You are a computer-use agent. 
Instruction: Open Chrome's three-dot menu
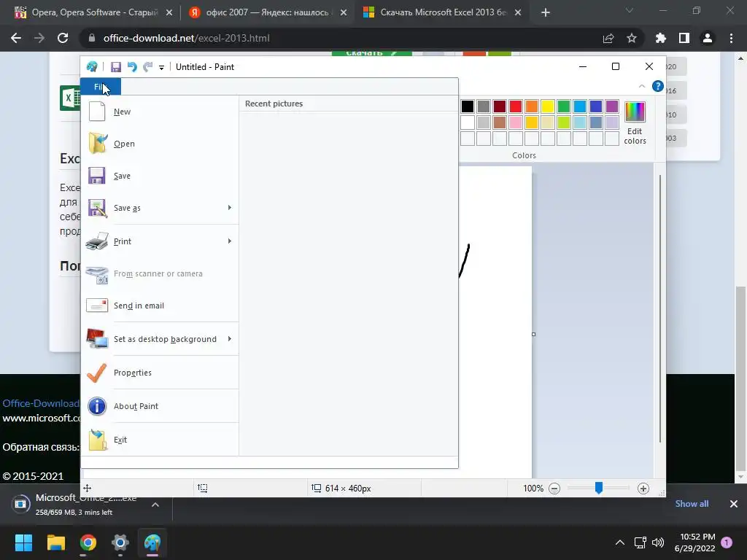[731, 38]
